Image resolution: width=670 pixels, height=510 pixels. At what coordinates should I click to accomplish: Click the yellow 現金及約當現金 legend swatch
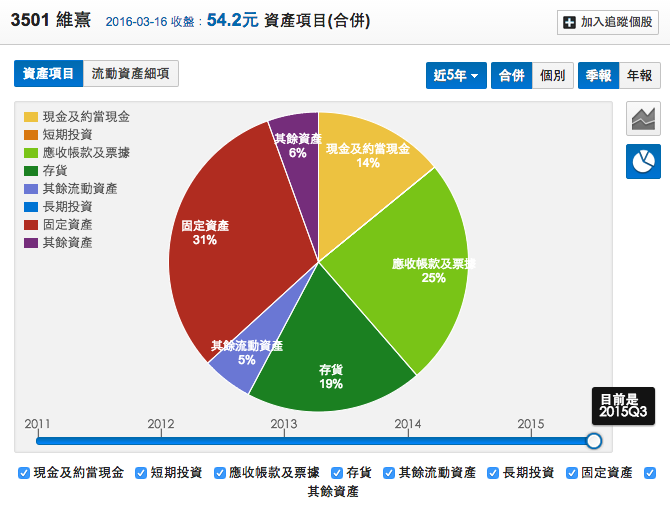31,117
